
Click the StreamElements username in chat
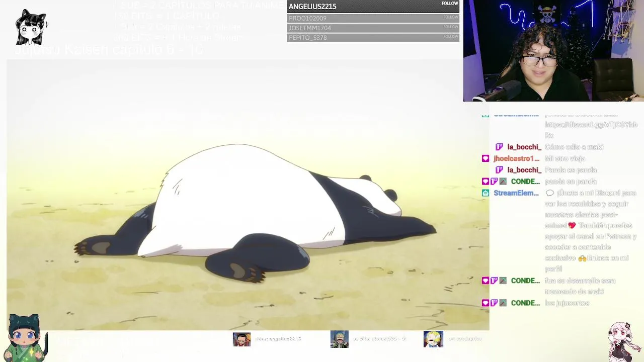tap(516, 193)
